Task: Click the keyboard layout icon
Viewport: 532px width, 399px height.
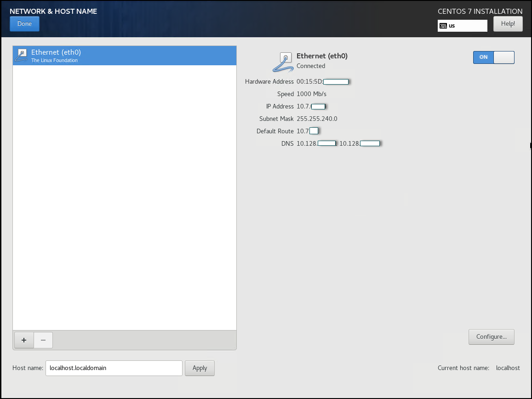Action: 443,26
